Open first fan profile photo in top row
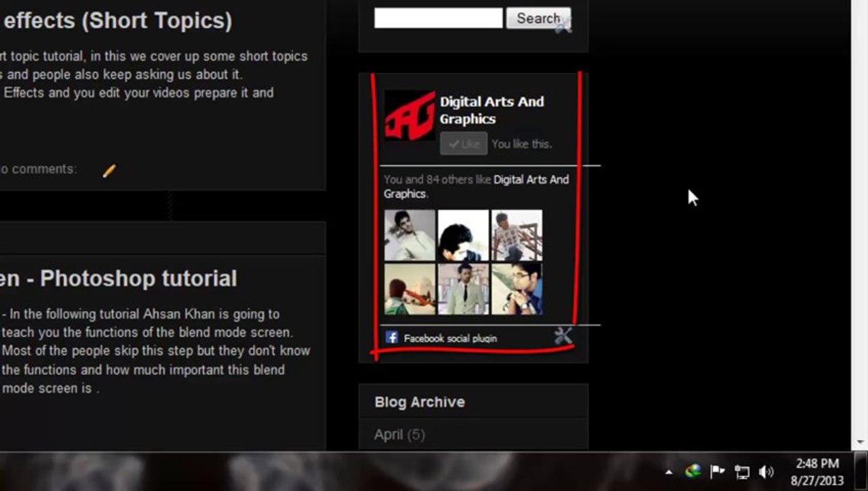Viewport: 868px width, 491px height. (409, 235)
